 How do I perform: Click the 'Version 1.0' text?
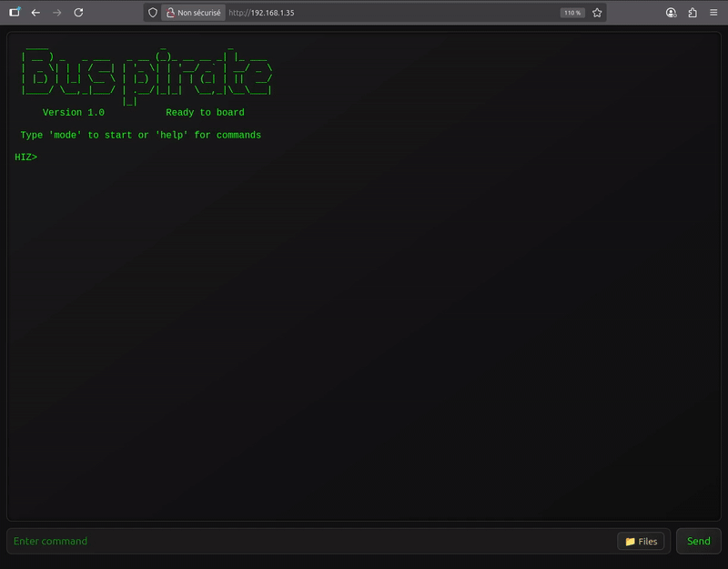74,113
